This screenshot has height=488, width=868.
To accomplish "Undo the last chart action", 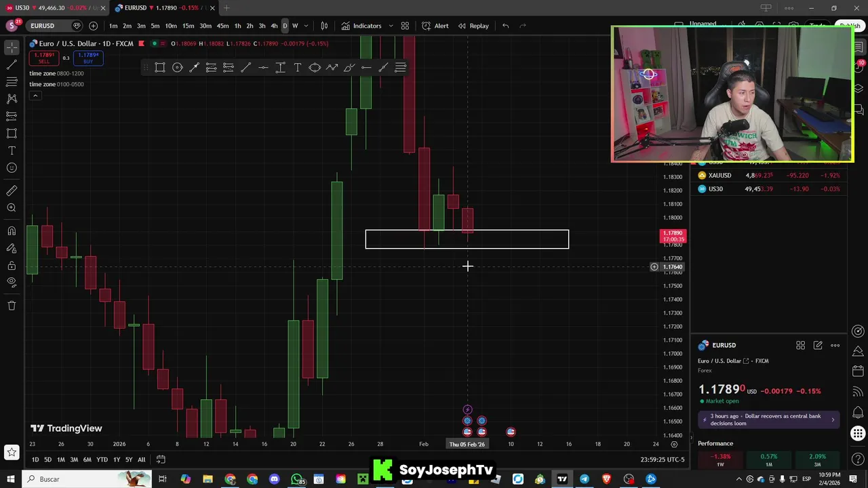I will (x=506, y=26).
